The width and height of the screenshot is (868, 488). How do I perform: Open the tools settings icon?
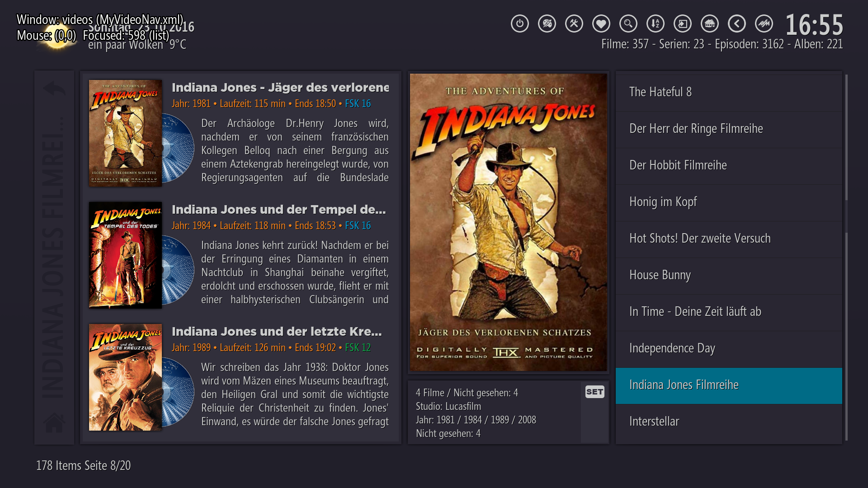click(574, 23)
